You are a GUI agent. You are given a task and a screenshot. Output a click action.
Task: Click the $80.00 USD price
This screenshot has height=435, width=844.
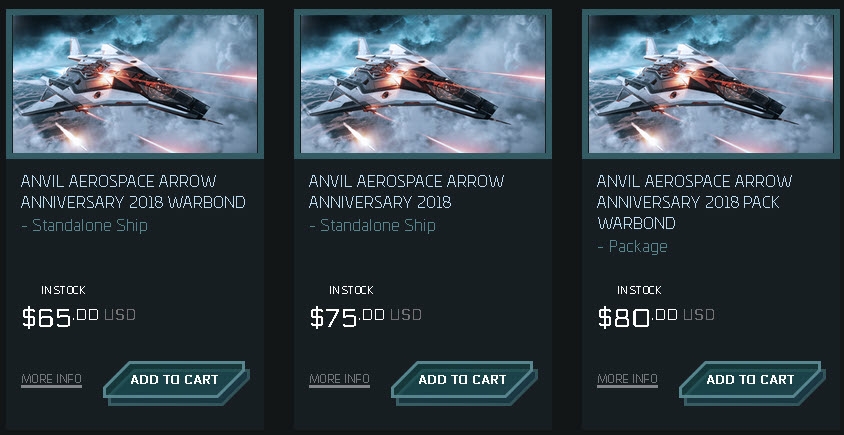pos(655,318)
